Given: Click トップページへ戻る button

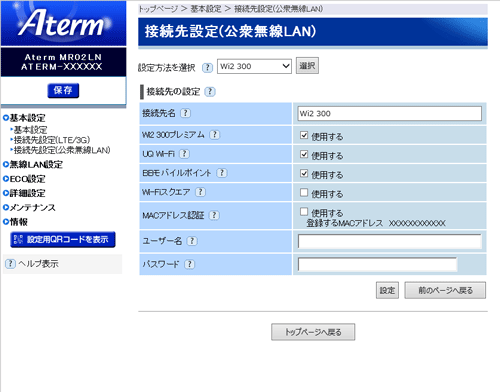Looking at the screenshot, I should pyautogui.click(x=313, y=332).
